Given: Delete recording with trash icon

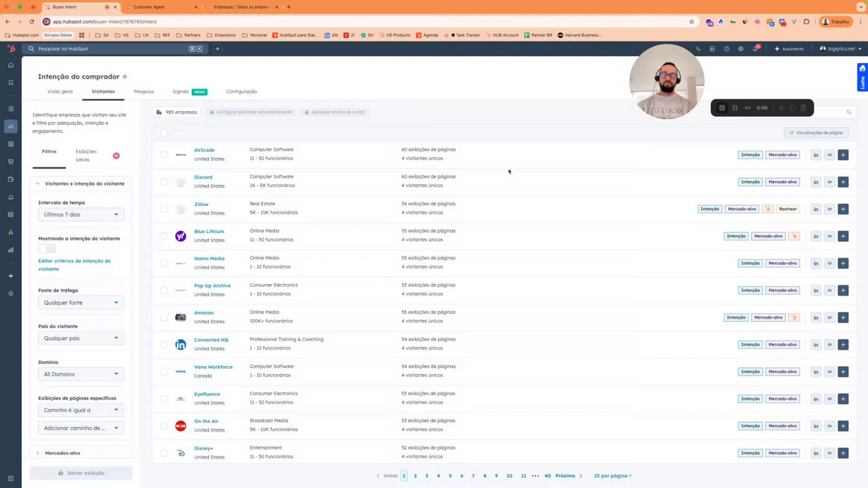Looking at the screenshot, I should 803,108.
